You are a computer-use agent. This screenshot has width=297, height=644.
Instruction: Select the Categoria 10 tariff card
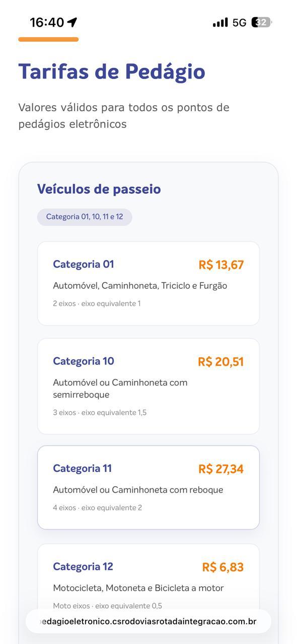148,386
